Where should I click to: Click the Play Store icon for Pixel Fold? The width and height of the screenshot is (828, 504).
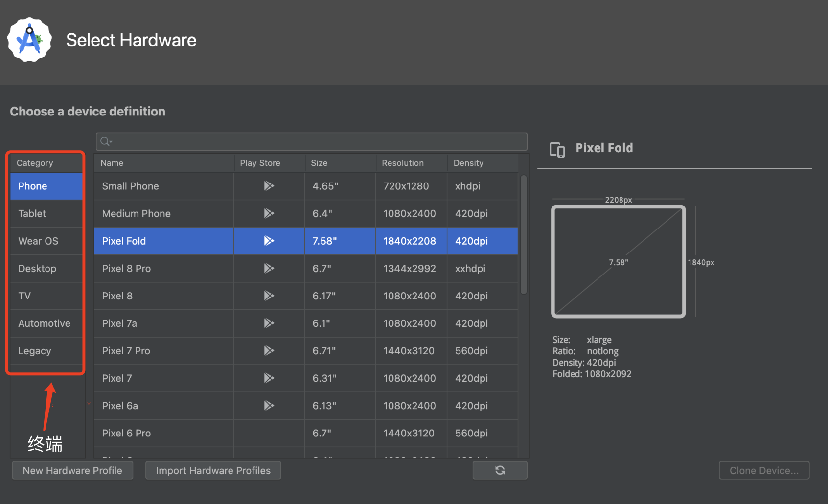click(x=269, y=241)
